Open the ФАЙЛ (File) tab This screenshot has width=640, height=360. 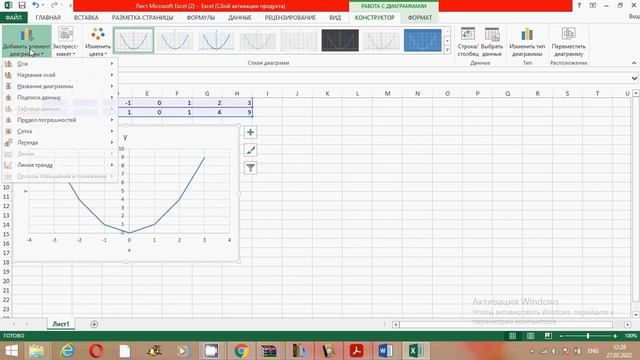point(13,18)
